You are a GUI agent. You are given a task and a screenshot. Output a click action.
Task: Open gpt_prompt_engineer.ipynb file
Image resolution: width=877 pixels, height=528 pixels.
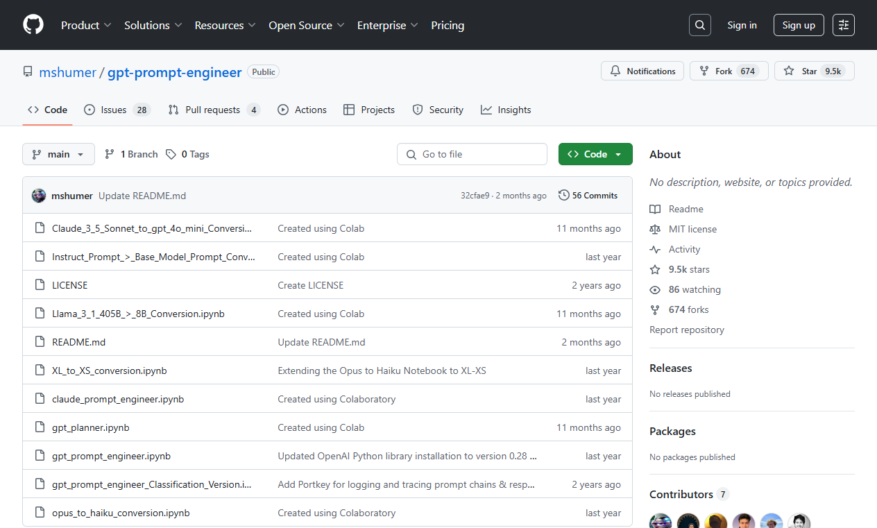click(111, 455)
